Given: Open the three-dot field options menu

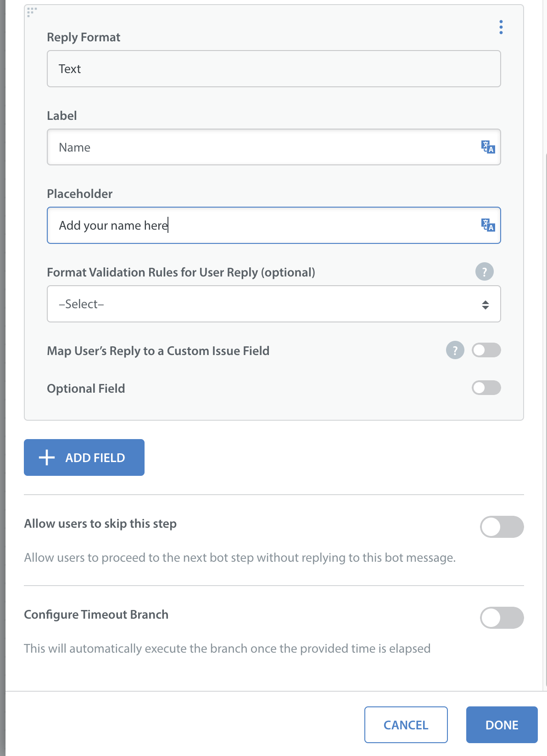Looking at the screenshot, I should [x=501, y=27].
